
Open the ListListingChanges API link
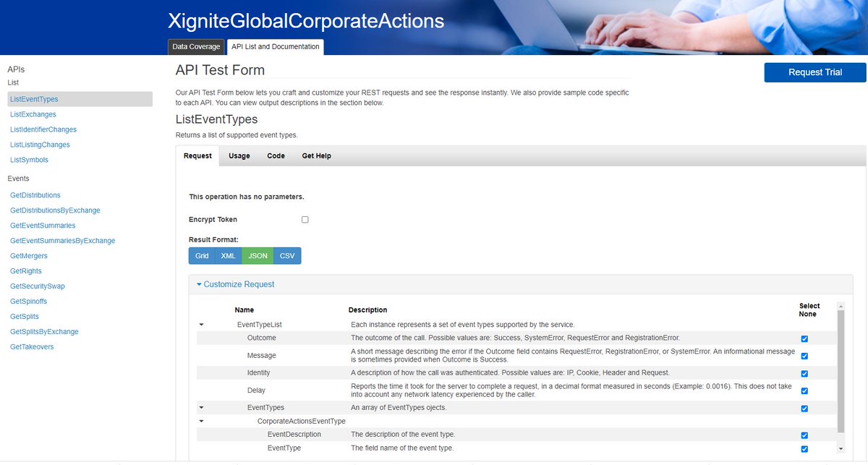40,145
